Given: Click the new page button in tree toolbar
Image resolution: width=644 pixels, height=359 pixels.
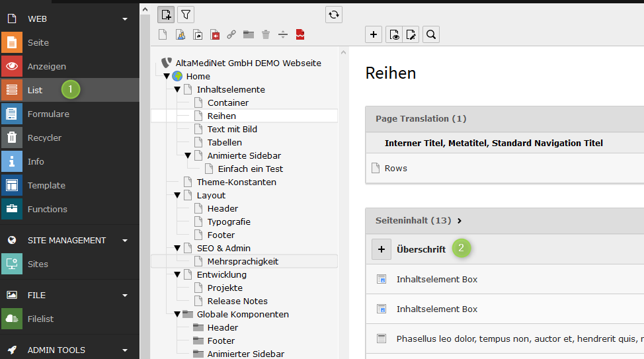Looking at the screenshot, I should (x=166, y=14).
